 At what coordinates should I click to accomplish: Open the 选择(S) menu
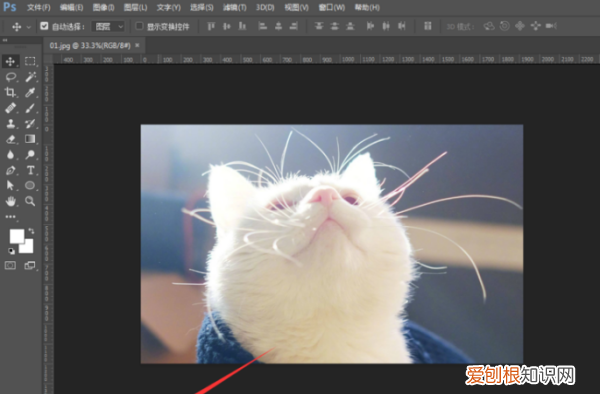[x=202, y=7]
